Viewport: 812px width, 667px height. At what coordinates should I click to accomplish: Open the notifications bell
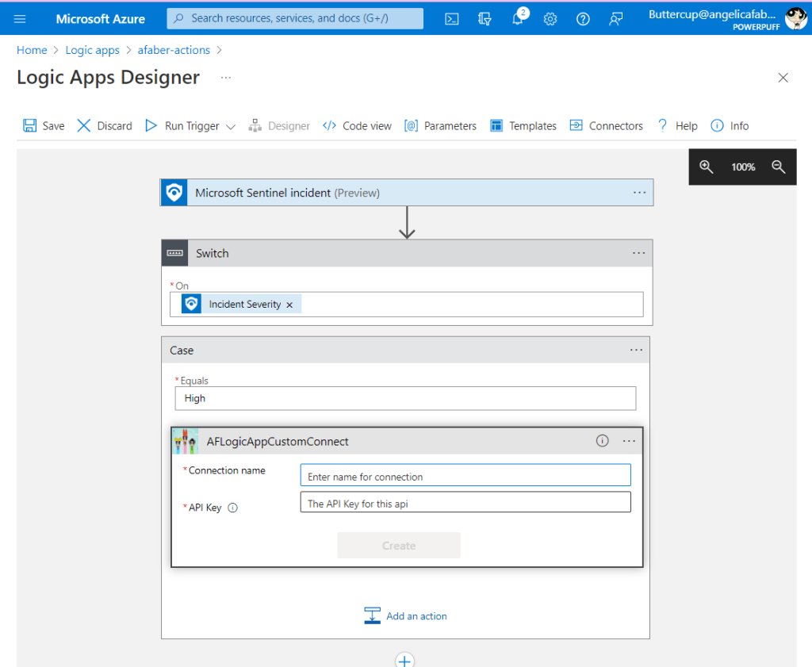point(518,19)
